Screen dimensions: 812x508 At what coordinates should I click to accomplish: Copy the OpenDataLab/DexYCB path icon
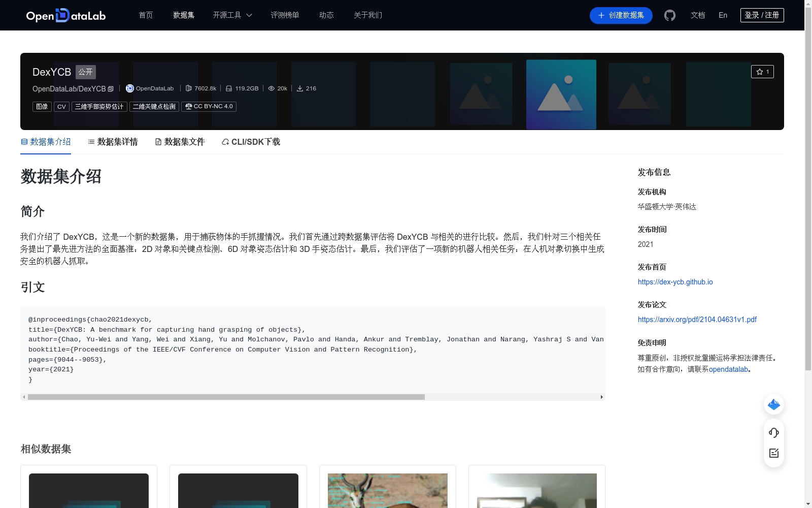111,89
